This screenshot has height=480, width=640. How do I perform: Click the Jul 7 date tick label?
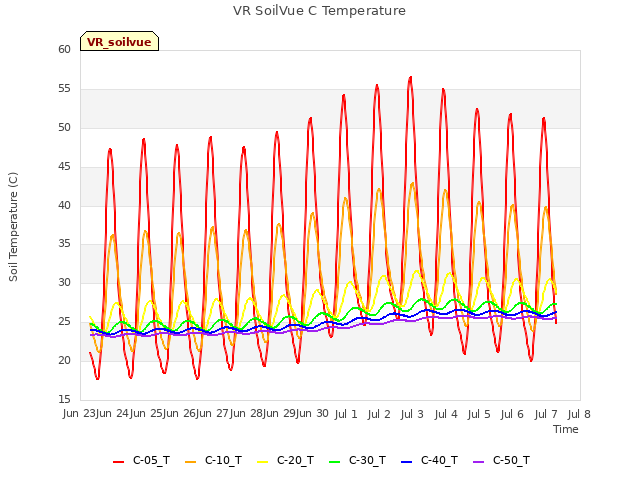tap(546, 414)
